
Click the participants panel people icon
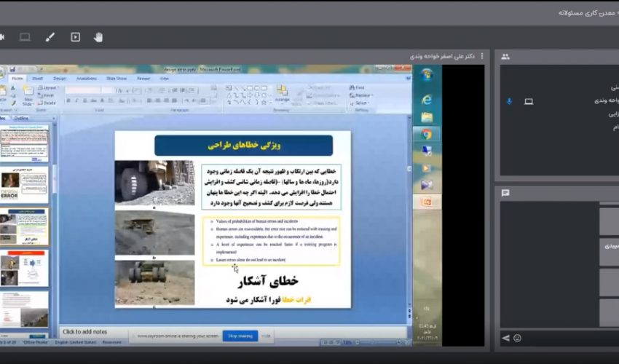pyautogui.click(x=505, y=57)
